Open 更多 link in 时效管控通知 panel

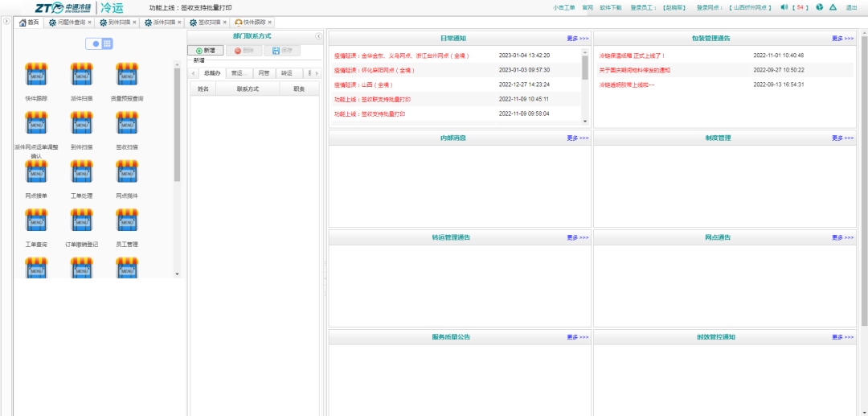(842, 337)
